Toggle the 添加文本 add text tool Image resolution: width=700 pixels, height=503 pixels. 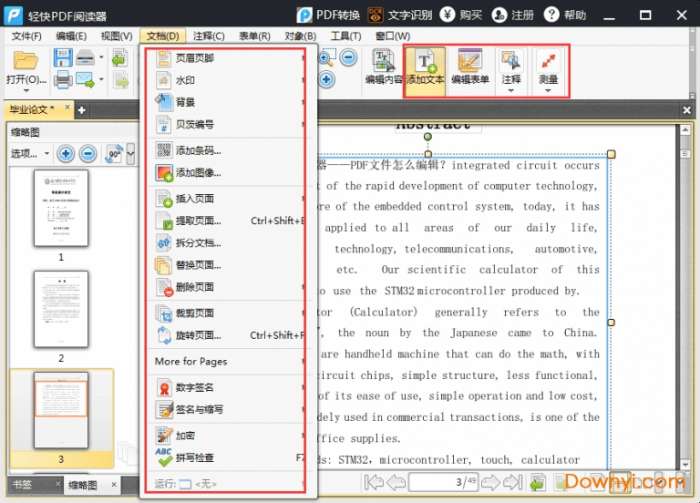(425, 71)
